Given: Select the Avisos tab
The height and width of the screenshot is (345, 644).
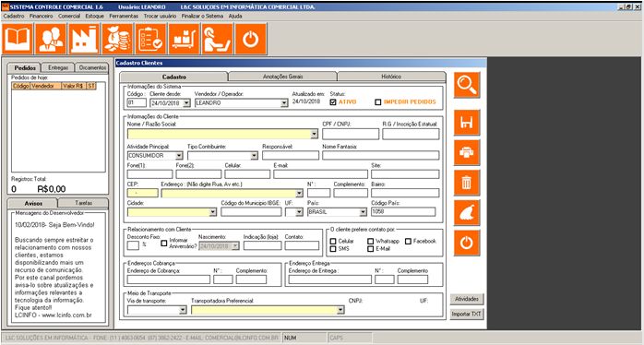Looking at the screenshot, I should click(33, 203).
